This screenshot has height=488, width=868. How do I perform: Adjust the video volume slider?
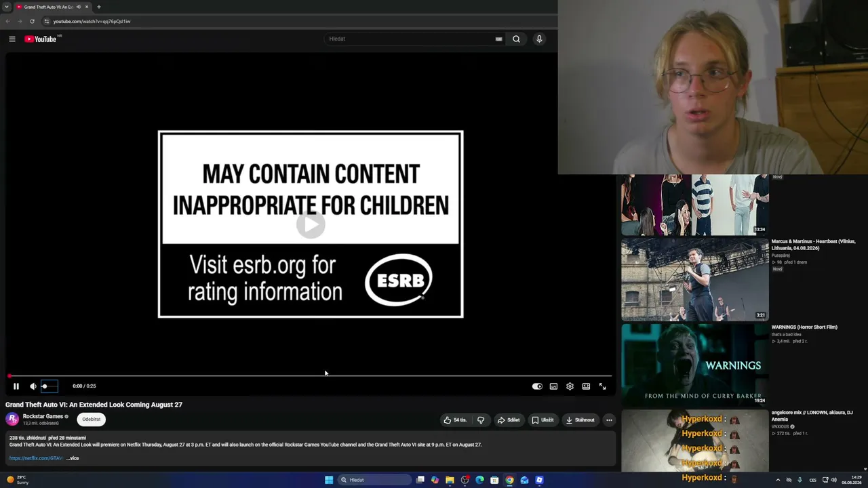point(50,386)
